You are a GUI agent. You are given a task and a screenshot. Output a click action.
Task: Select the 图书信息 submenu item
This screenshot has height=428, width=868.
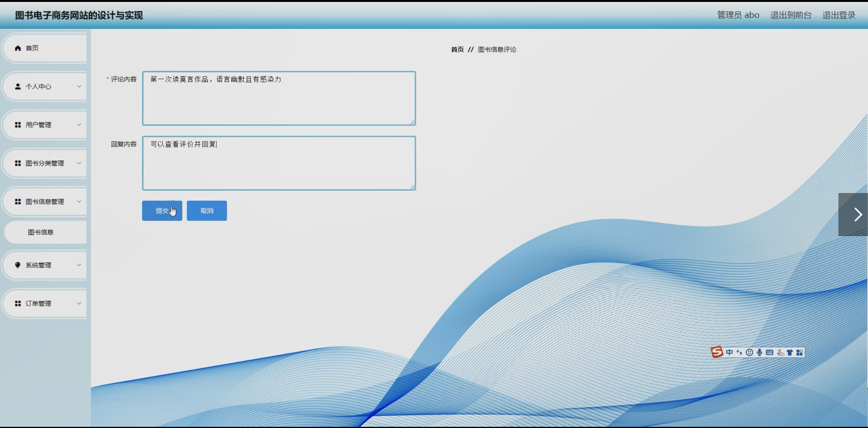[45, 232]
